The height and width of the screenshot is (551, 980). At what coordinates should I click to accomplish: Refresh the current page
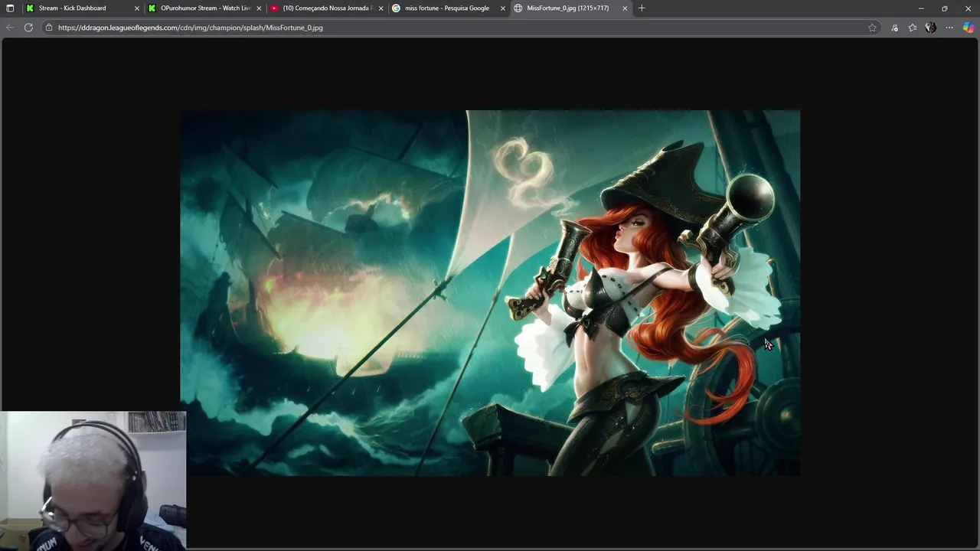pos(28,28)
